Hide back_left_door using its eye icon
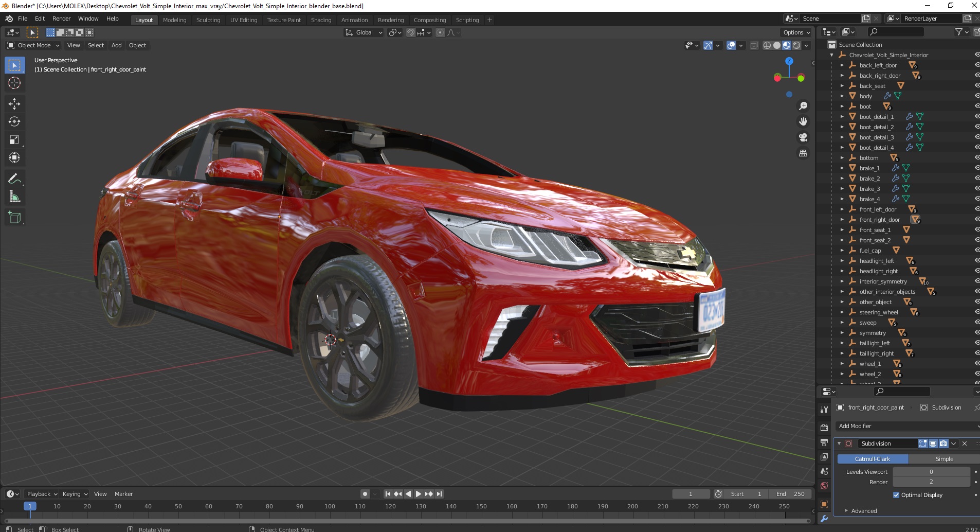 (977, 65)
